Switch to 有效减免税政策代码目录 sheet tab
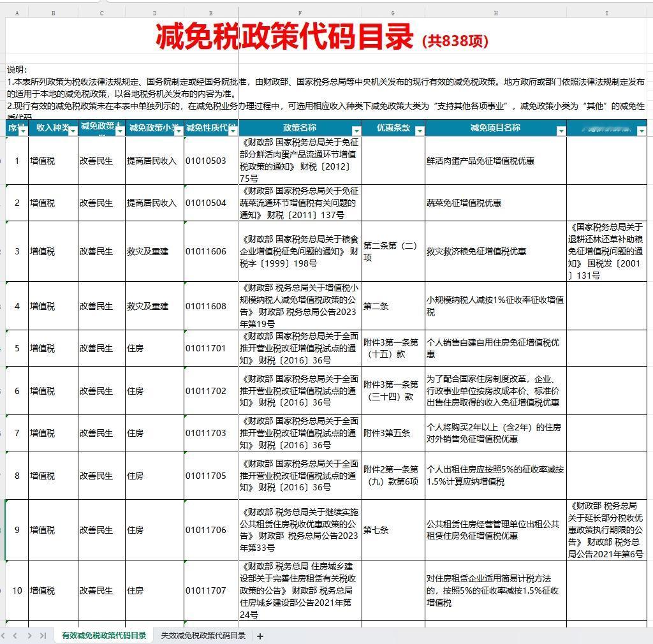This screenshot has width=653, height=644. 104,636
